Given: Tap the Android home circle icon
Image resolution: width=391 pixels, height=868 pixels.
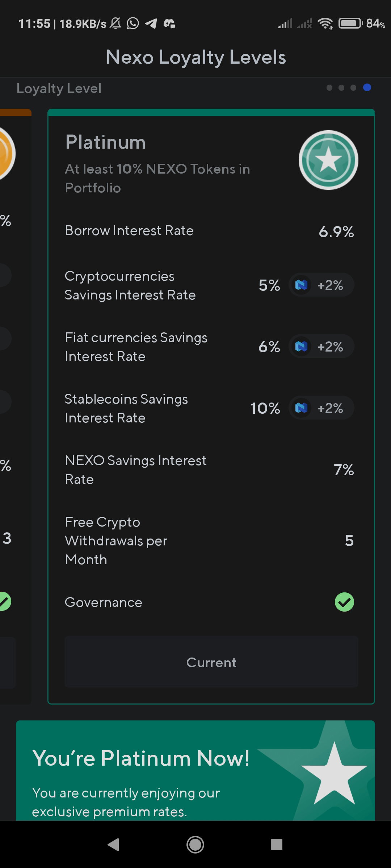Looking at the screenshot, I should click(x=195, y=844).
